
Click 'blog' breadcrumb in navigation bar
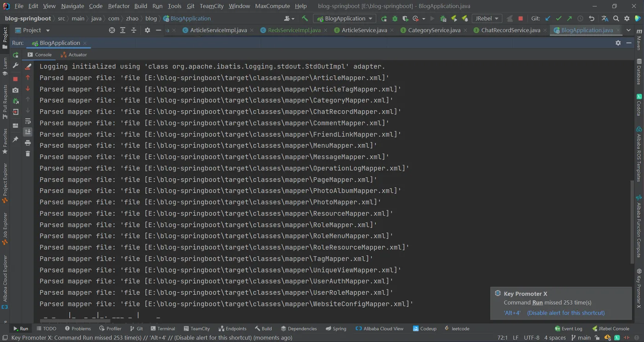[x=151, y=18]
